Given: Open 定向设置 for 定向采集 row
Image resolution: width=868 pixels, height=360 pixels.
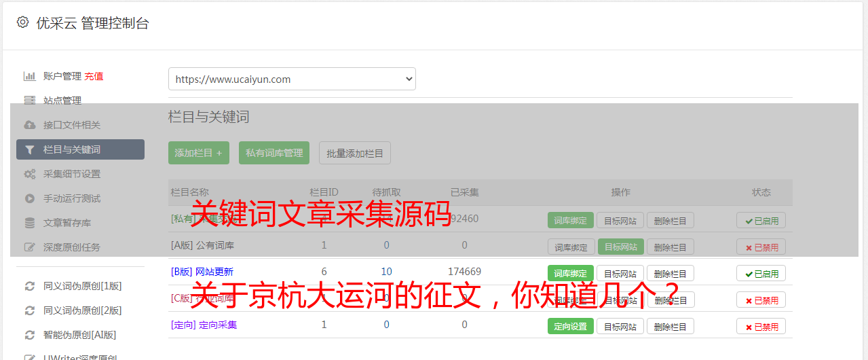Looking at the screenshot, I should pyautogui.click(x=571, y=326).
